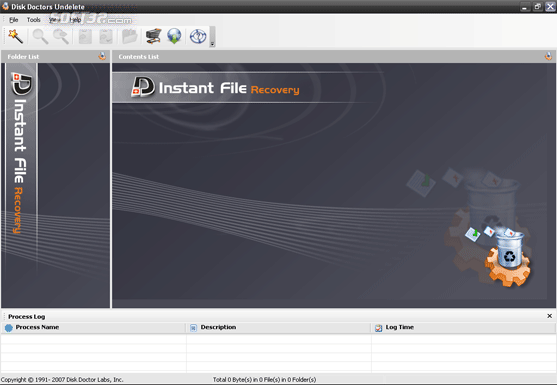Open the Help menu
The image size is (558, 385).
(75, 20)
